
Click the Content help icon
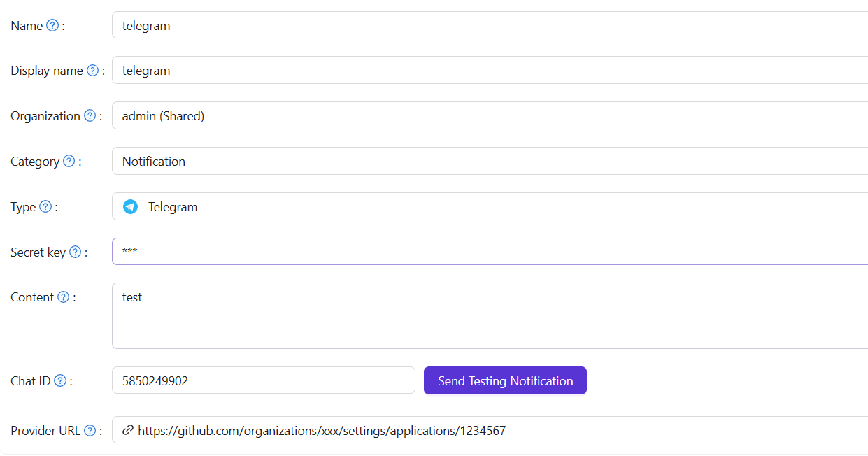64,297
